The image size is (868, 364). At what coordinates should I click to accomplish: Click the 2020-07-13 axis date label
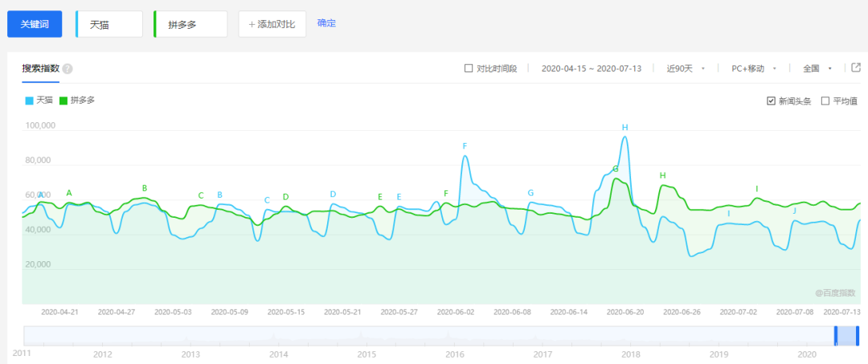pyautogui.click(x=842, y=312)
